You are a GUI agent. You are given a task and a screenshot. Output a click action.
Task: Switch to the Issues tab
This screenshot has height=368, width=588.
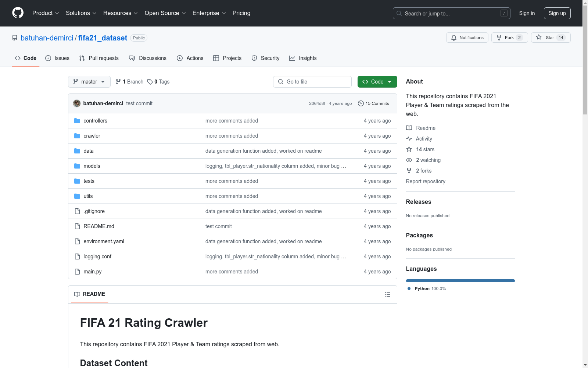(57, 58)
